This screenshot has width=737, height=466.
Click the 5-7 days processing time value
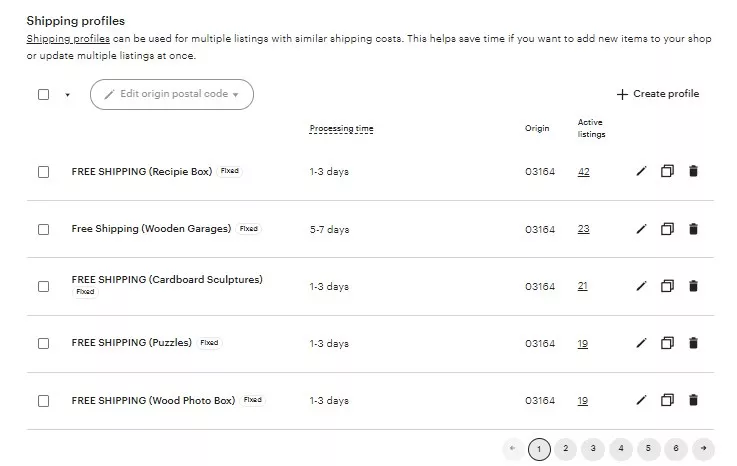tap(329, 229)
